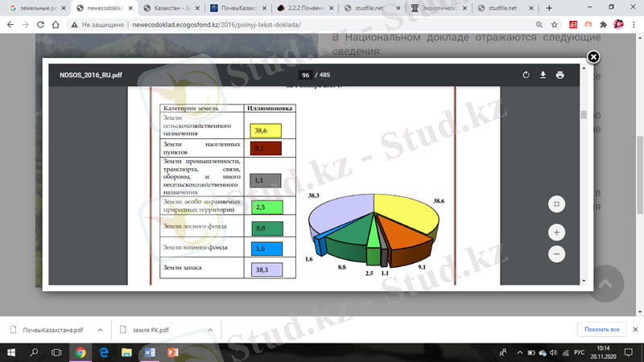Open the red PDF extension icon
Image resolution: width=644 pixels, height=362 pixels.
(573, 25)
